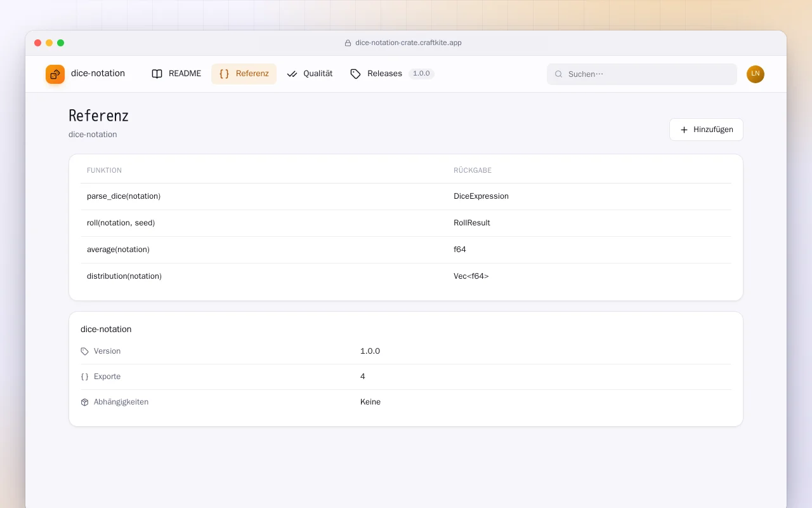The image size is (812, 508).
Task: Click the Referenz curly braces icon
Action: (x=224, y=74)
